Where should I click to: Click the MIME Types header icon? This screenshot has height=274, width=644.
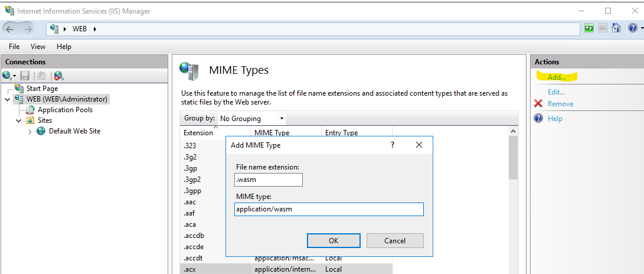[189, 71]
